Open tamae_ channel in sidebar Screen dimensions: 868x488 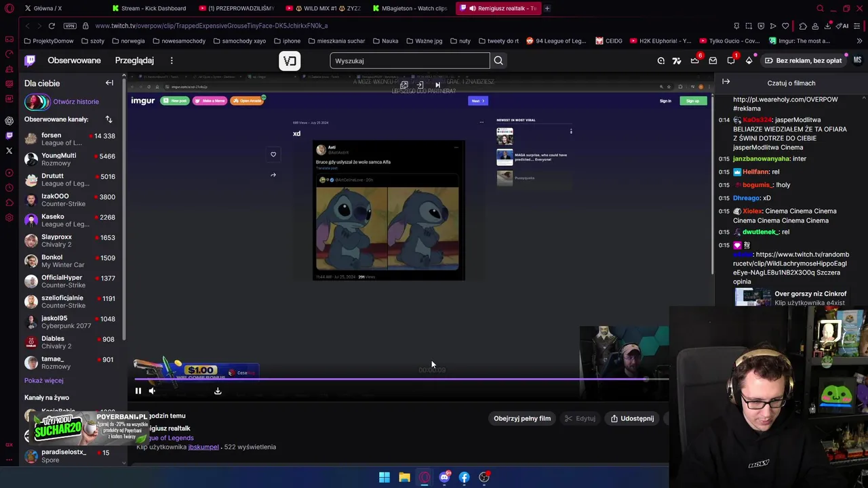(71, 363)
